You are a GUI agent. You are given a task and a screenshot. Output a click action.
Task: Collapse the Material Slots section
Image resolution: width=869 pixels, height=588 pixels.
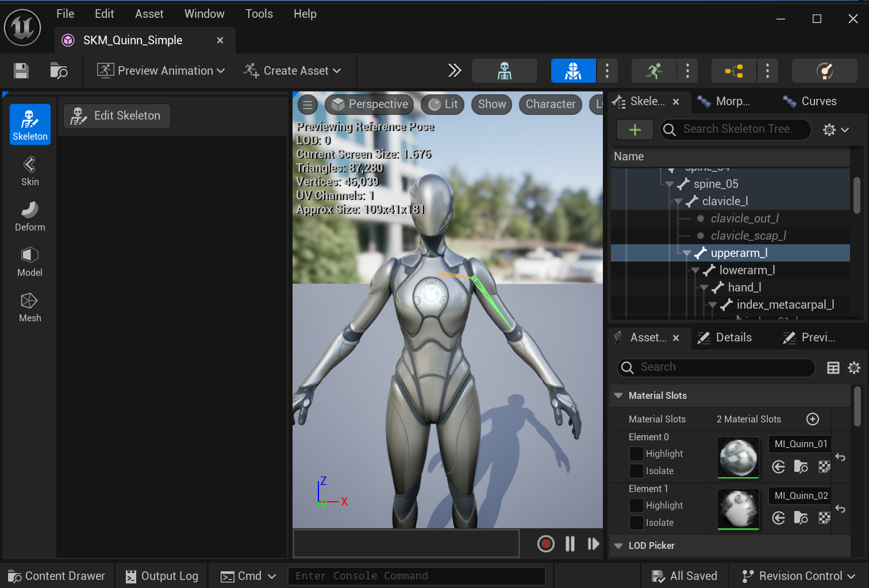(x=618, y=395)
